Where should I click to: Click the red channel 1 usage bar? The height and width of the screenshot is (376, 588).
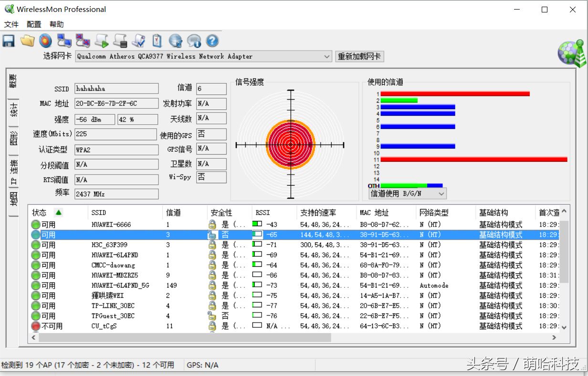tap(455, 94)
